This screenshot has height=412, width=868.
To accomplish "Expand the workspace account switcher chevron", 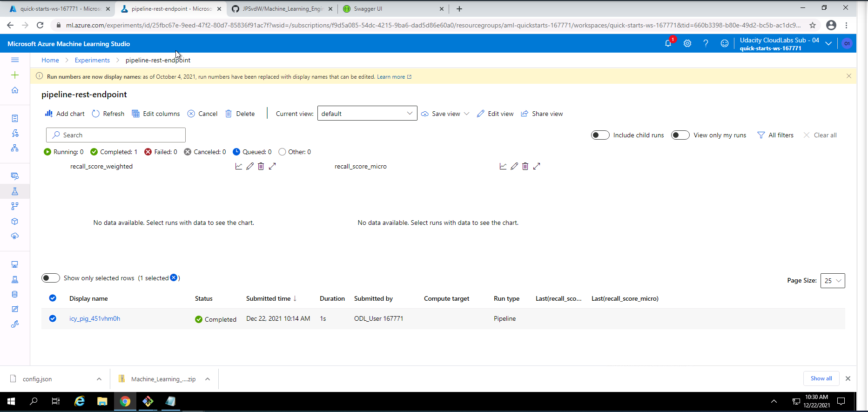I will (x=828, y=43).
